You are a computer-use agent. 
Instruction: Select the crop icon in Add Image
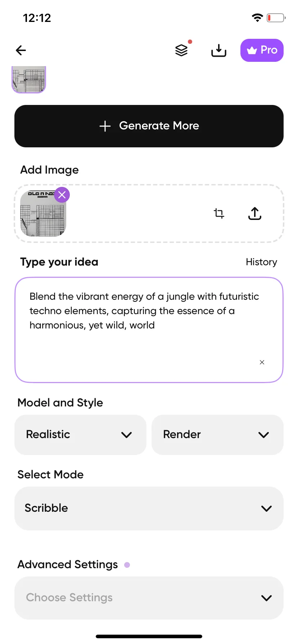[x=219, y=213]
